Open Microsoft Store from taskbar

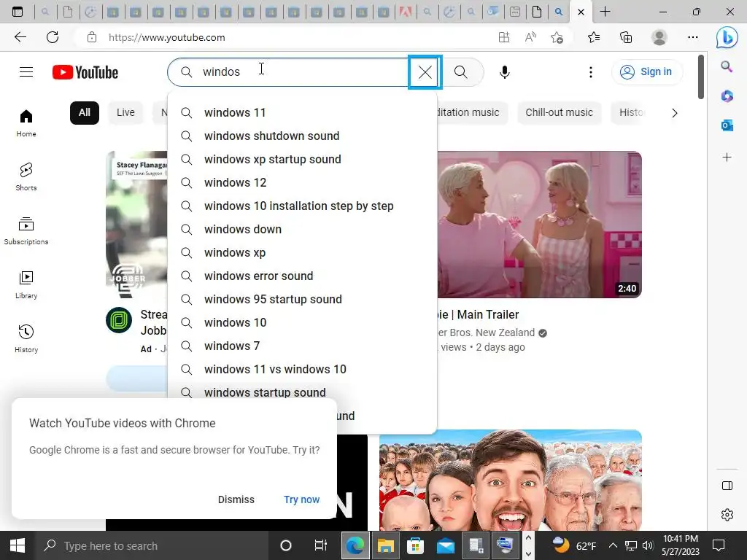tap(415, 545)
